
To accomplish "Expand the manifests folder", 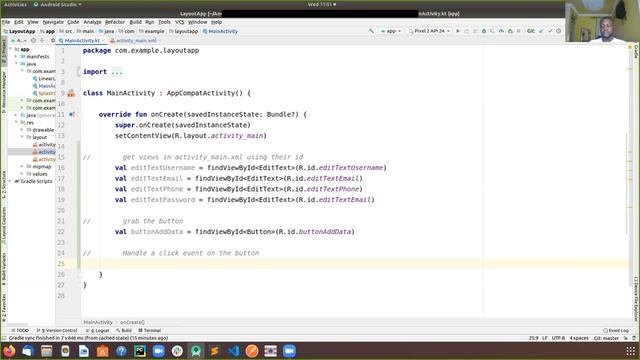I will click(16, 57).
